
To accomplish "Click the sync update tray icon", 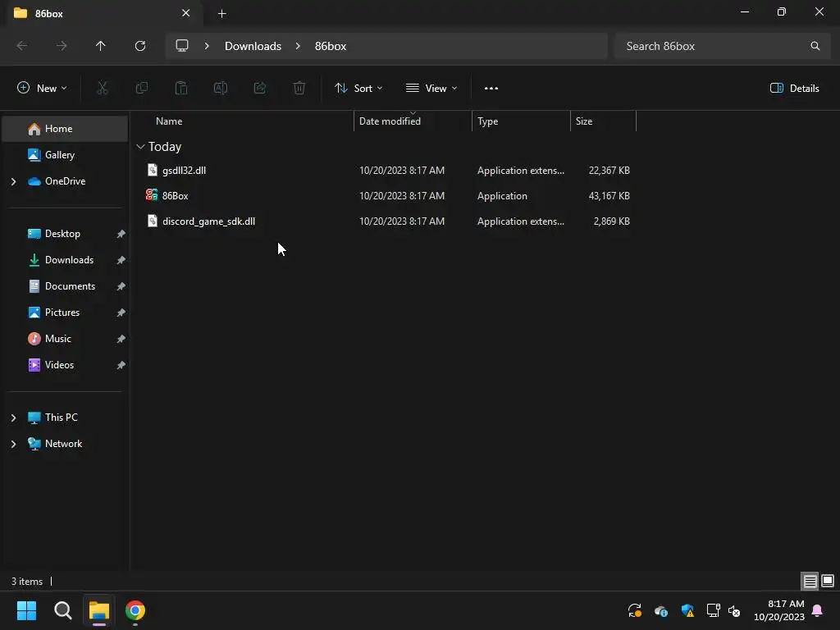I will pyautogui.click(x=635, y=610).
